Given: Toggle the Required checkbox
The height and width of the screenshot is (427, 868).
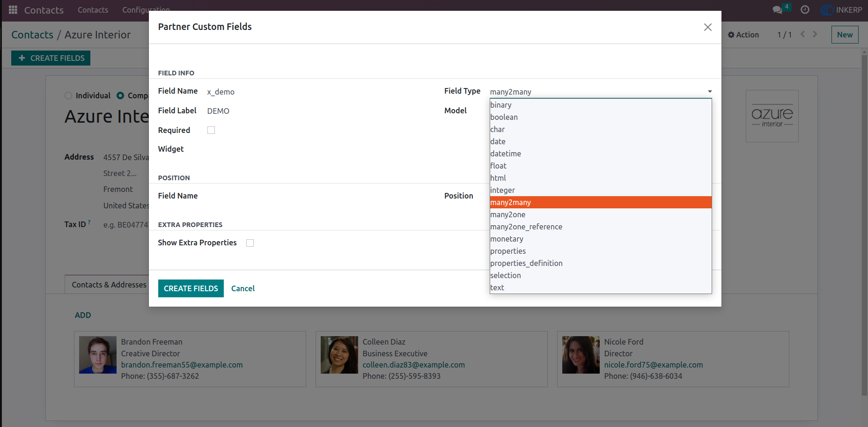Looking at the screenshot, I should tap(211, 130).
